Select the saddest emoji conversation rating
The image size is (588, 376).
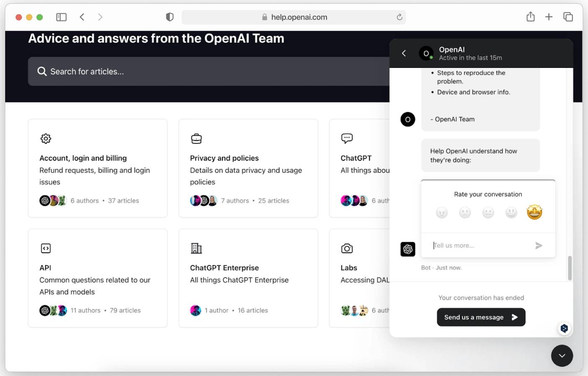coord(441,213)
